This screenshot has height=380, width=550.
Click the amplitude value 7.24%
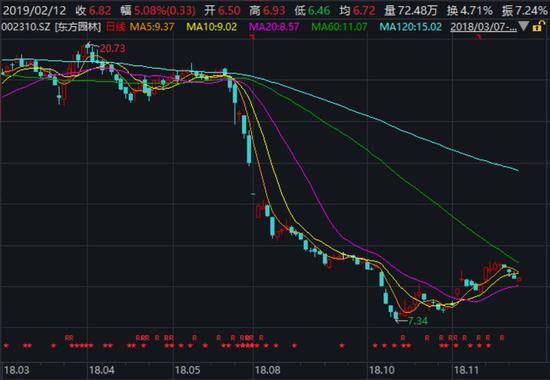click(x=531, y=11)
